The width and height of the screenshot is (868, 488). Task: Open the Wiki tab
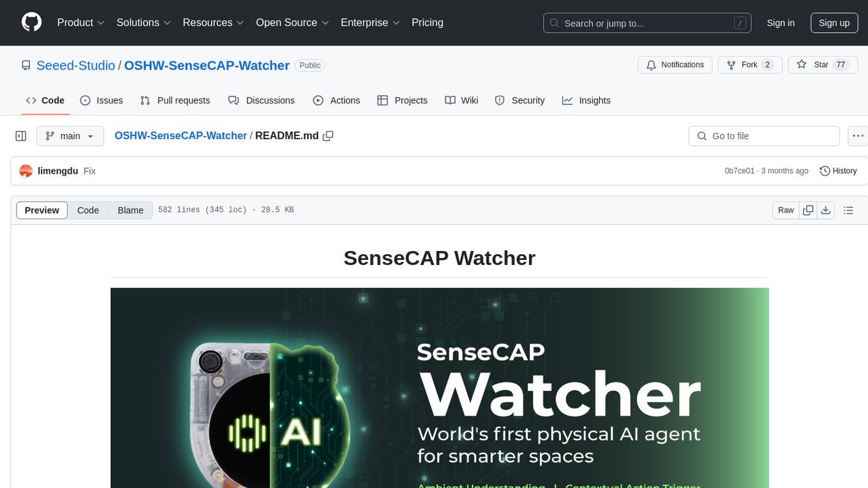coord(461,100)
